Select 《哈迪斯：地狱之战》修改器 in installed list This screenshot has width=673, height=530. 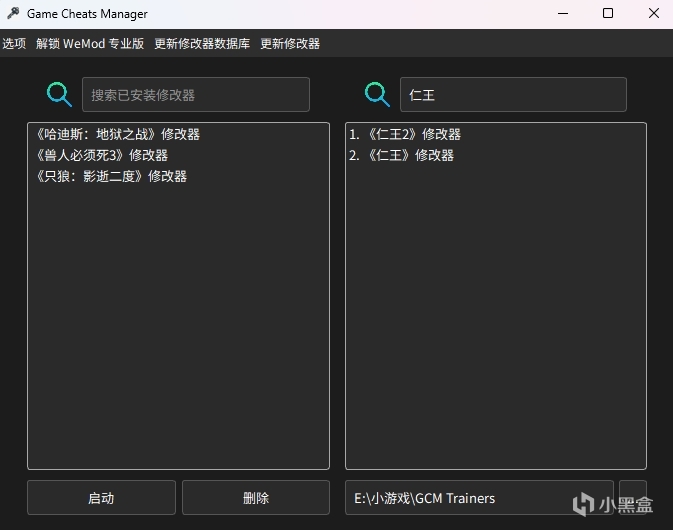coord(178,134)
